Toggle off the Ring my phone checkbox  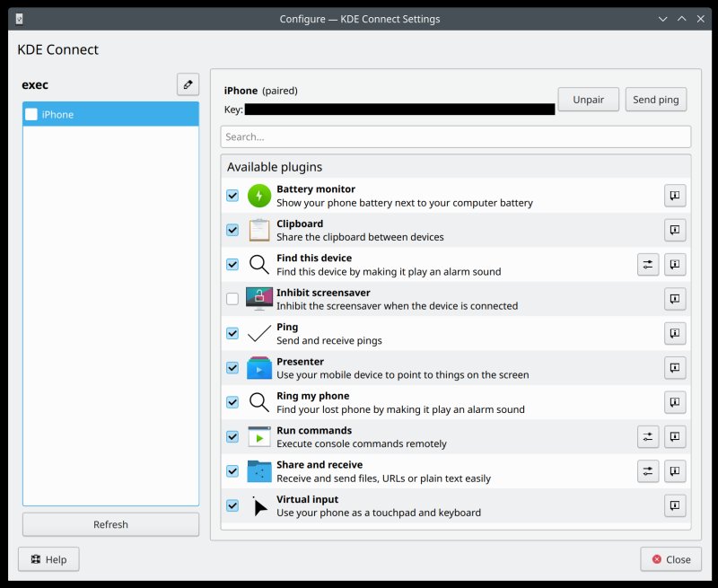coord(232,402)
